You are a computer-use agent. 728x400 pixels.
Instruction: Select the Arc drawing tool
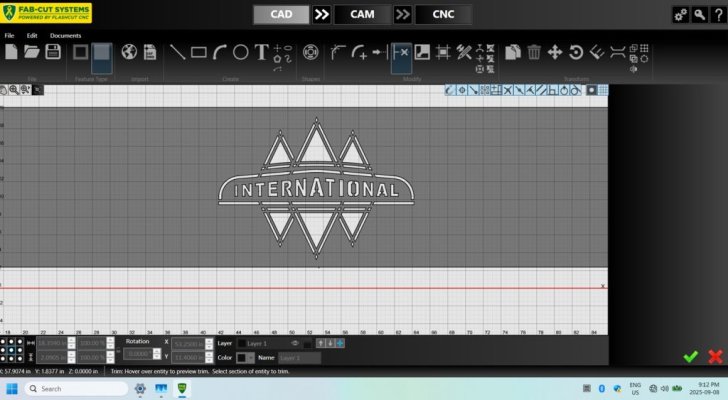(220, 52)
